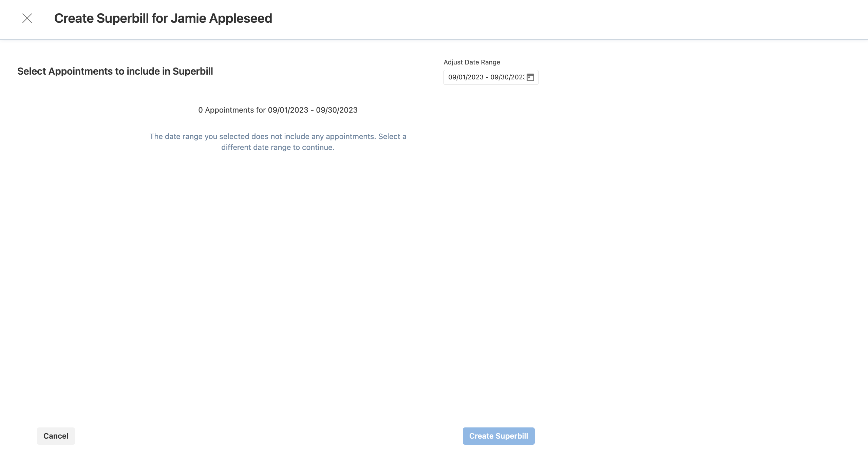Click the 0 Appointments summary text
Image resolution: width=868 pixels, height=460 pixels.
tap(278, 110)
